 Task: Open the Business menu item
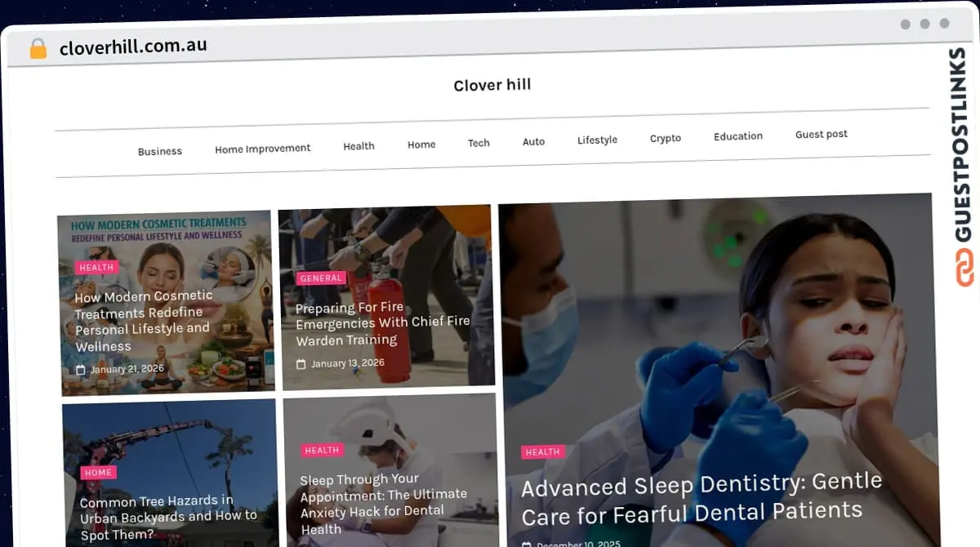tap(160, 151)
